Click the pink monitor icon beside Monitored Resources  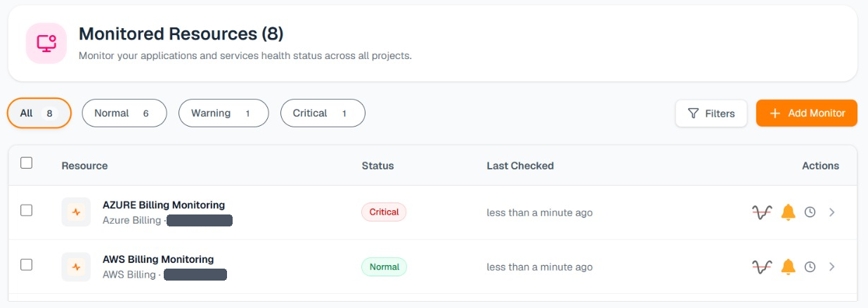46,44
